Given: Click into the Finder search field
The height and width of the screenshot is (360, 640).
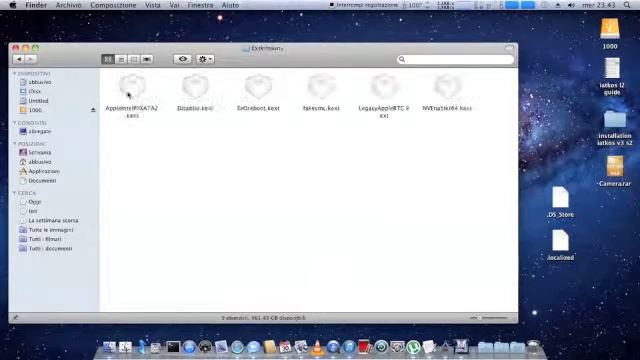Looking at the screenshot, I should [455, 59].
